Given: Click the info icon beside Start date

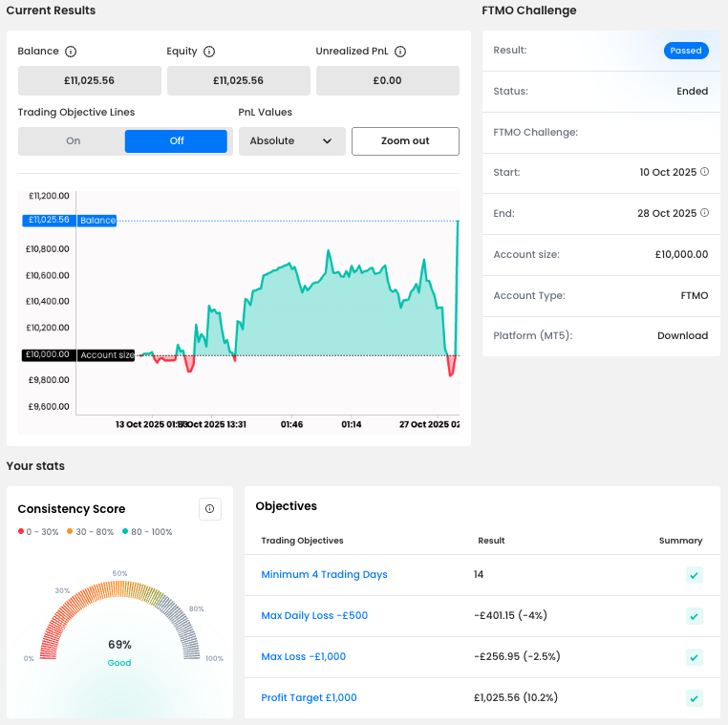Looking at the screenshot, I should pyautogui.click(x=705, y=172).
